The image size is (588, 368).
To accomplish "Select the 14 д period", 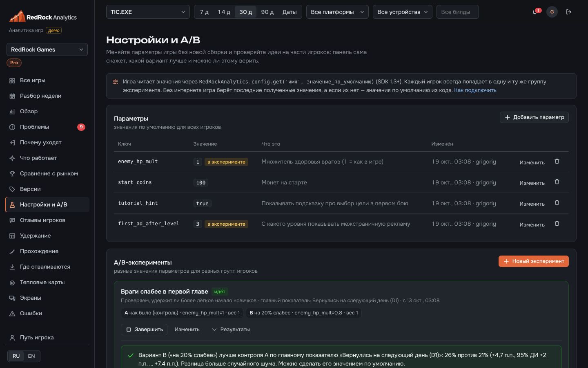I will pyautogui.click(x=224, y=12).
